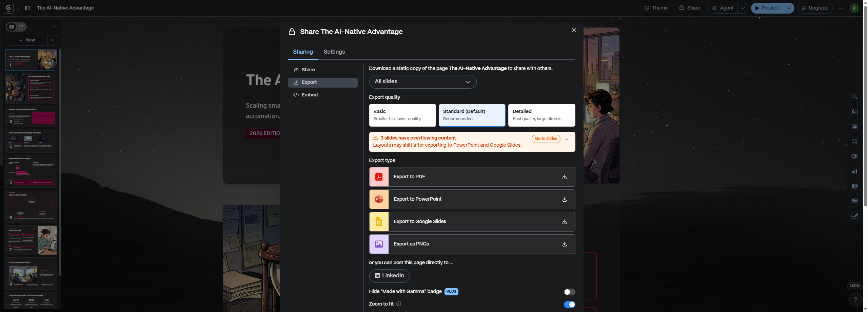Expand the overflowing content warning chevron
This screenshot has height=312, width=868.
pos(567,139)
